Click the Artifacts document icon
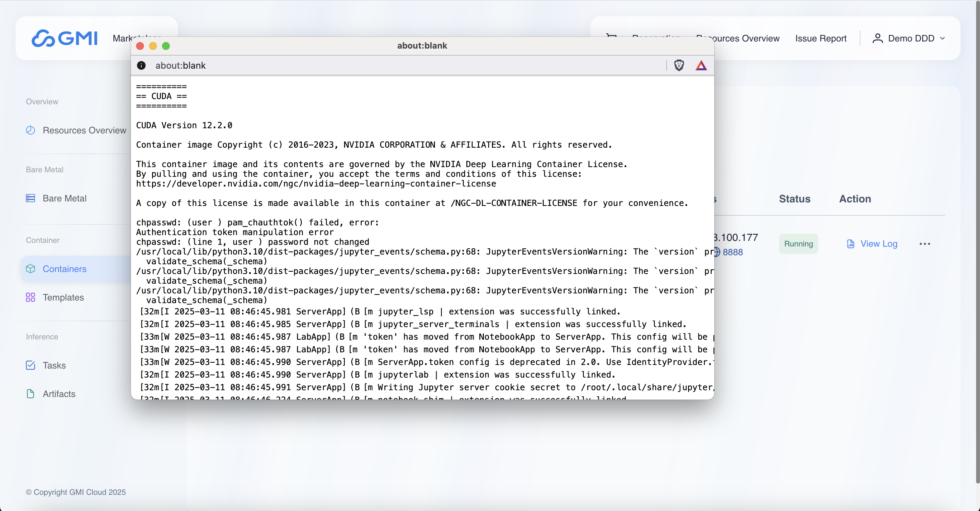Image resolution: width=980 pixels, height=511 pixels. [30, 394]
